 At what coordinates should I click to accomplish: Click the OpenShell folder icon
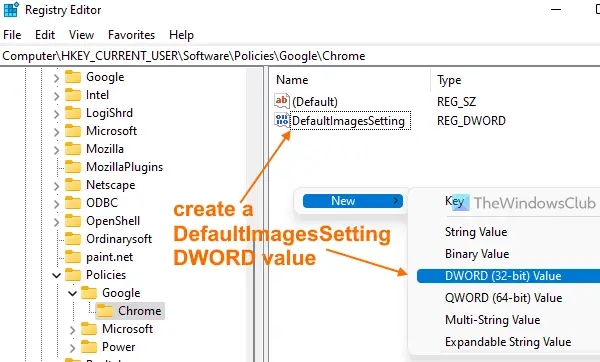(x=73, y=221)
